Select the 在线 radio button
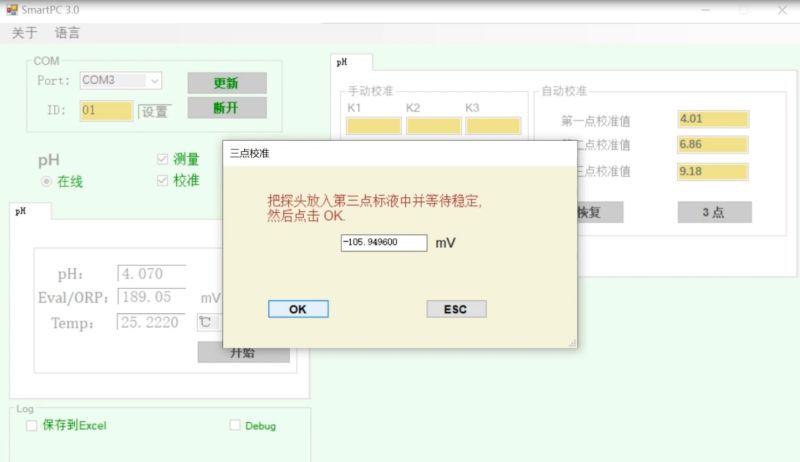The width and height of the screenshot is (800, 462). click(x=46, y=182)
